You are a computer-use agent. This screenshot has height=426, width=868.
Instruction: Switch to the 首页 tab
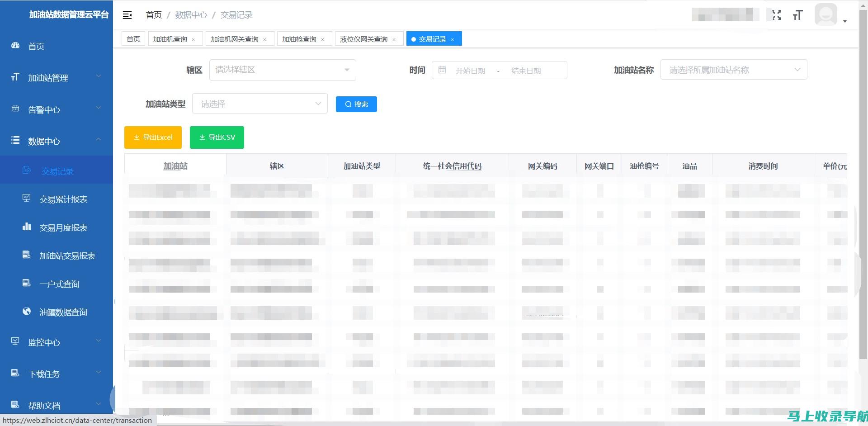[x=133, y=39]
